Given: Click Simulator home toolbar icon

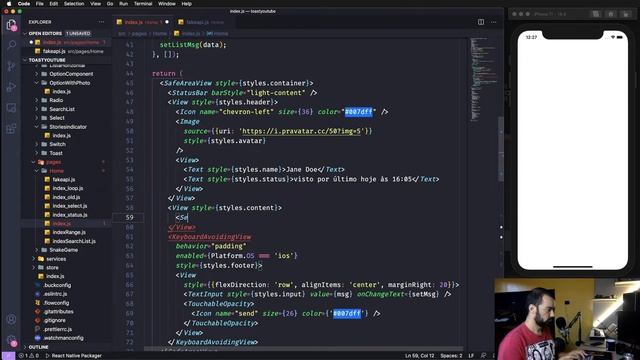Looking at the screenshot, I should click(x=611, y=14).
